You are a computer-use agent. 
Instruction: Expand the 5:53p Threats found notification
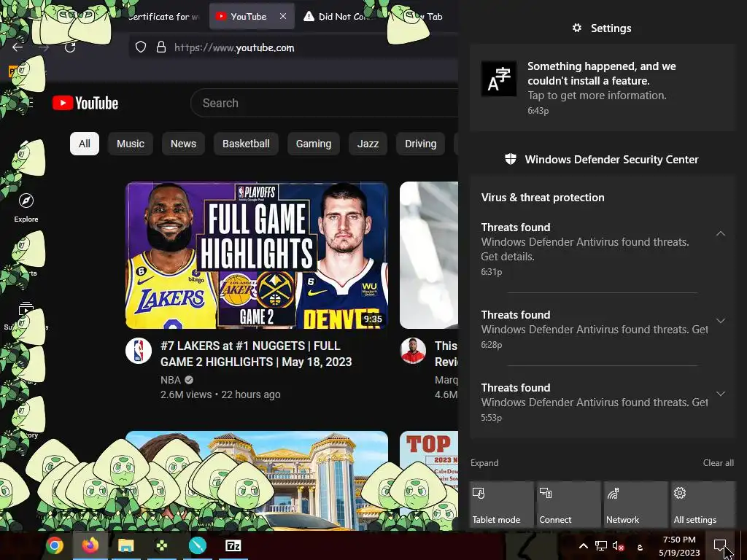(721, 394)
